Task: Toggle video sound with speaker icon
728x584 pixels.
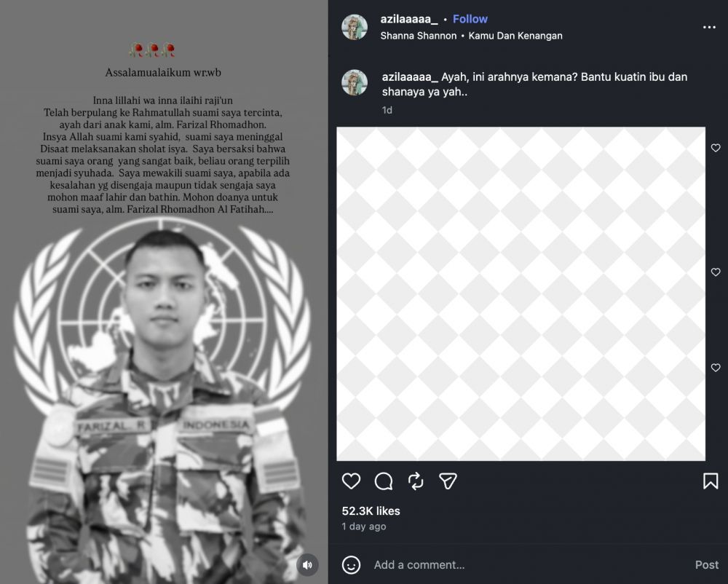Action: tap(307, 565)
